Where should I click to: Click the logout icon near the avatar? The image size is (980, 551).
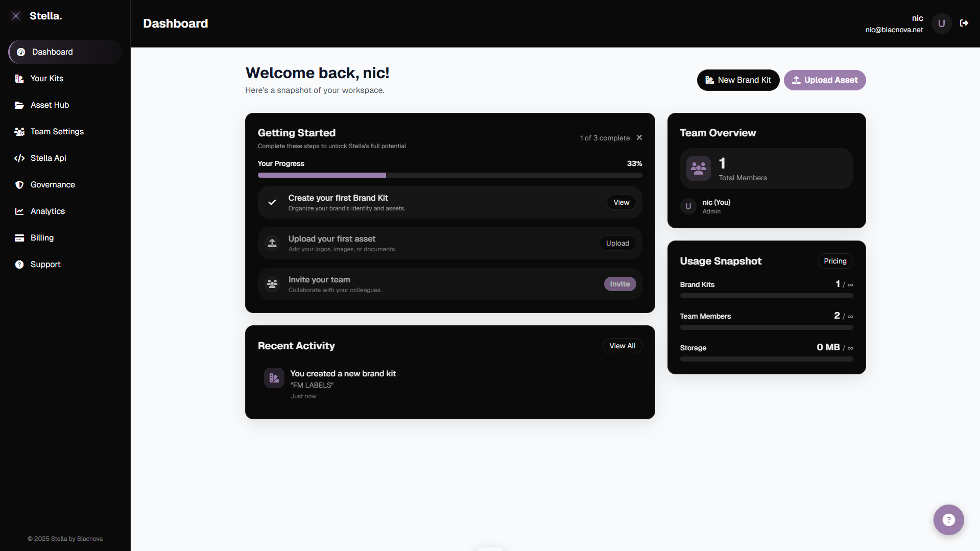click(x=965, y=23)
